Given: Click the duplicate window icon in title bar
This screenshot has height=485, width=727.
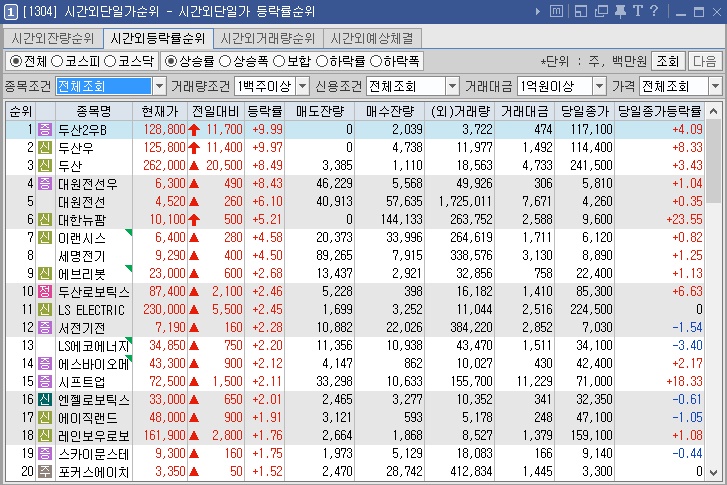Looking at the screenshot, I should pyautogui.click(x=601, y=11).
